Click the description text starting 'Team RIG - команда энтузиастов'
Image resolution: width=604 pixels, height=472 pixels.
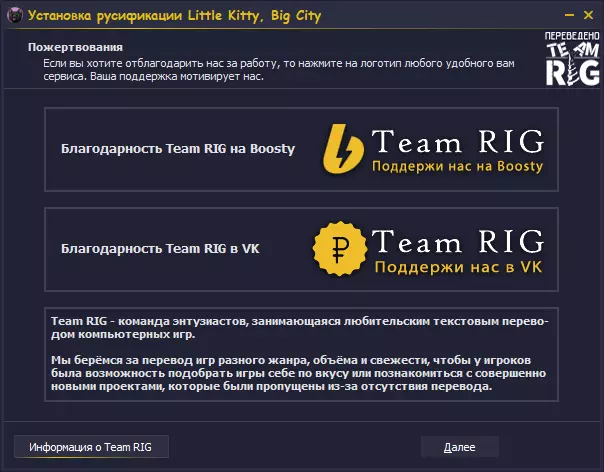point(300,328)
